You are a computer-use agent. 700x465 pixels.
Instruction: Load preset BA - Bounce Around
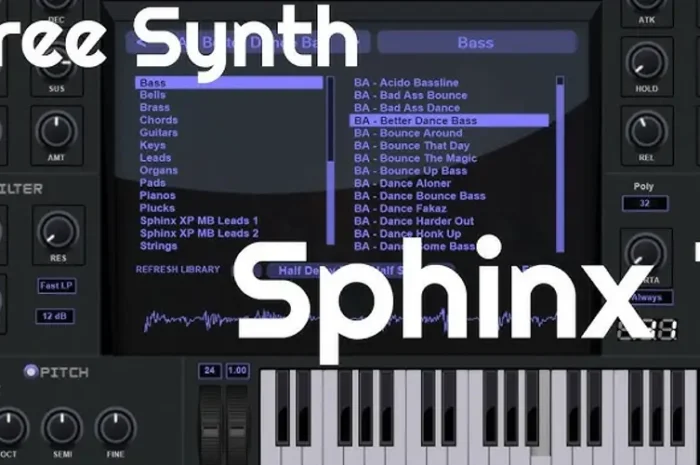pos(408,133)
